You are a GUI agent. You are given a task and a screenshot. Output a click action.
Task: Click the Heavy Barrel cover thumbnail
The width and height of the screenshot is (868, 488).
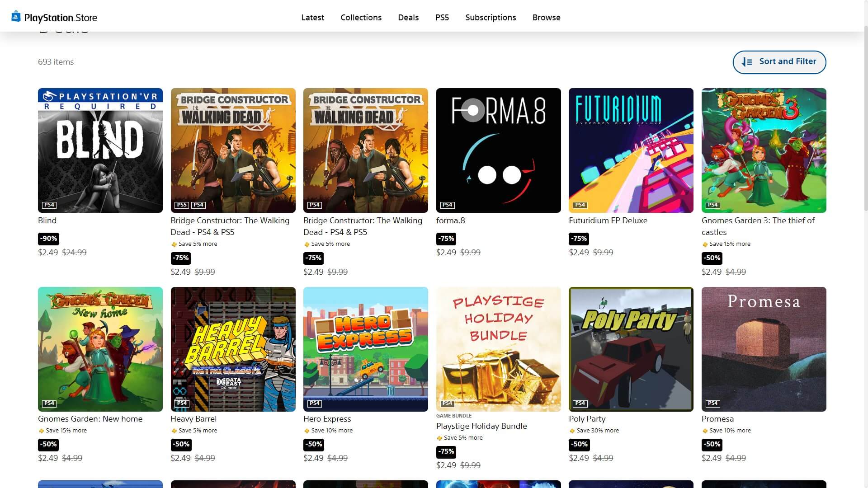tap(233, 349)
